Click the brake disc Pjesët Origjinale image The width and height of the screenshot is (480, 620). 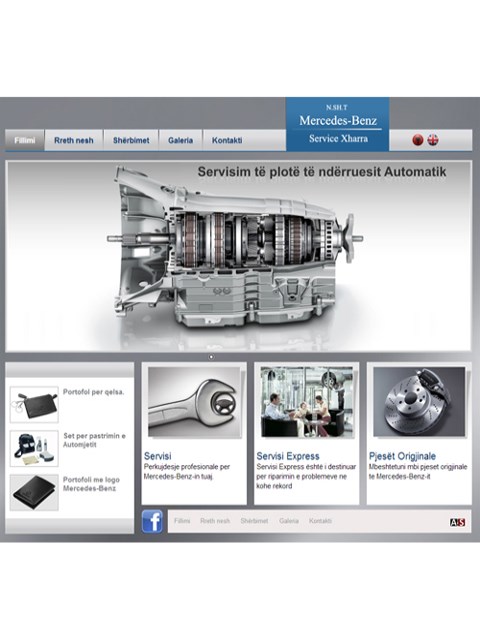419,402
